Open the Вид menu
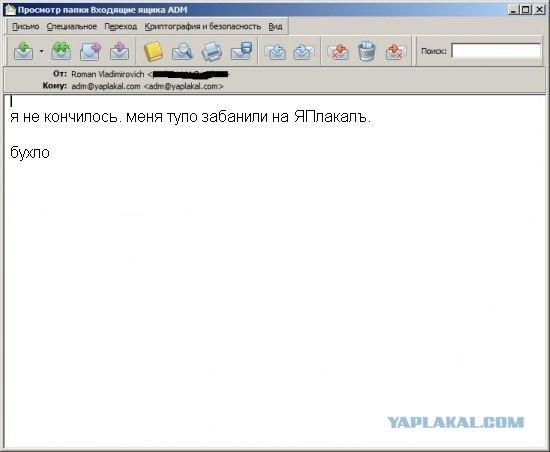Screen dimensions: 550x452 point(275,27)
